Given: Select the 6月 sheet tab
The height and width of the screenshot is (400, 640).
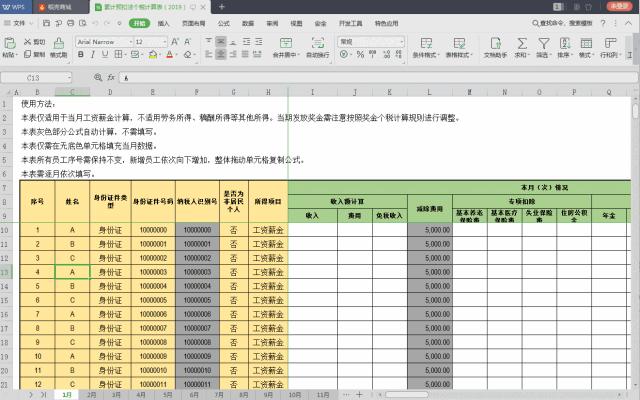Looking at the screenshot, I should pos(194,395).
